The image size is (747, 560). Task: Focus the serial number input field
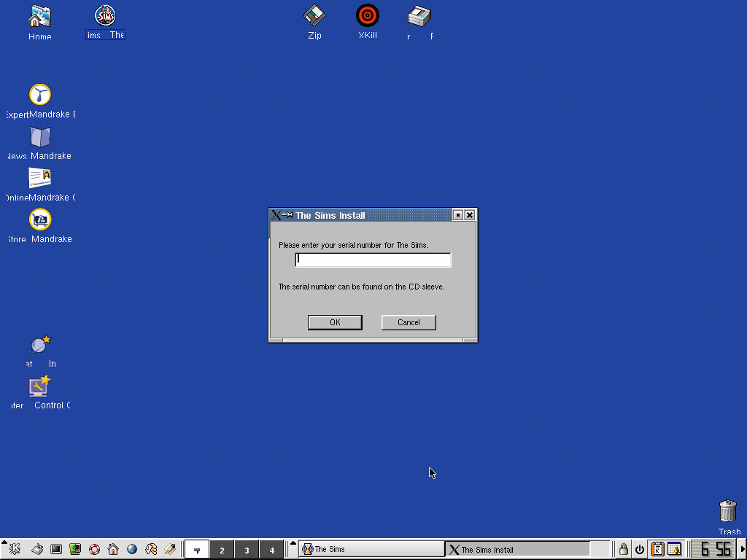[373, 260]
